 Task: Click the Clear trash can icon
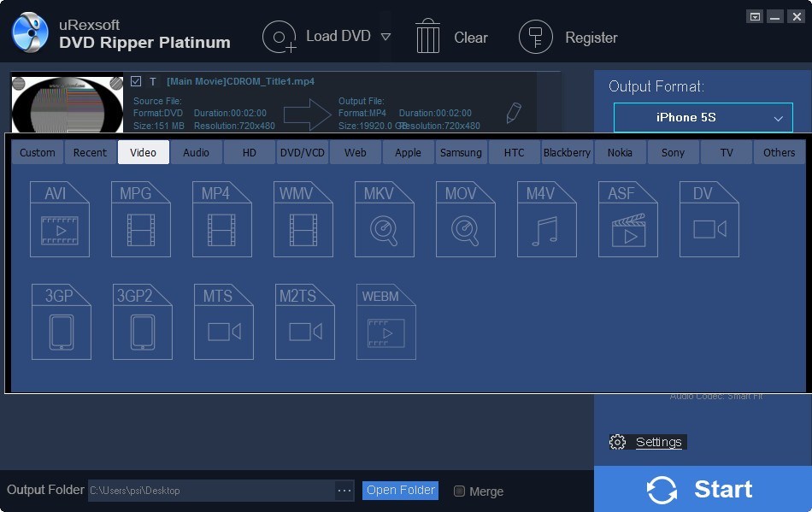427,36
